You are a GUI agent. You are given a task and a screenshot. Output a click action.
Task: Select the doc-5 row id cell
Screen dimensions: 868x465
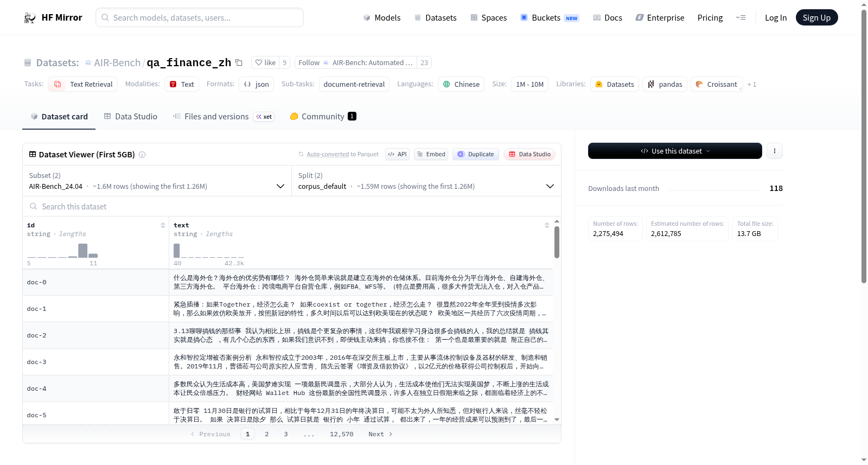pyautogui.click(x=95, y=413)
